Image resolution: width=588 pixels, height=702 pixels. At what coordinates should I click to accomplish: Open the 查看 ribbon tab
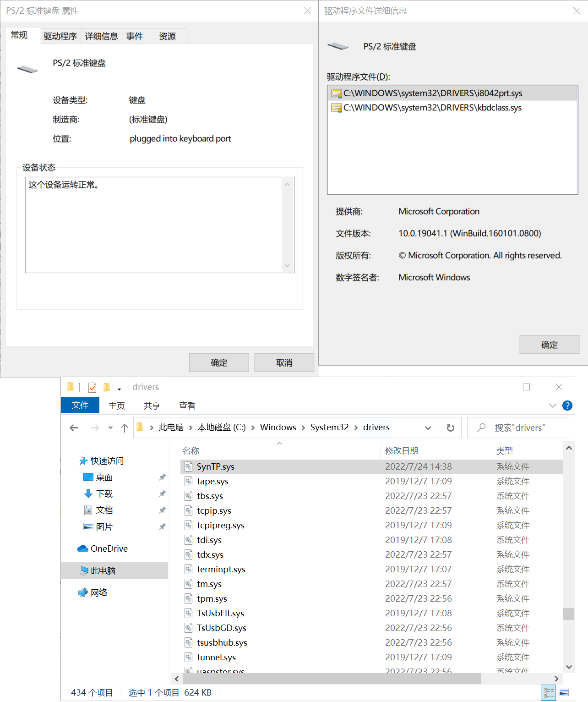[187, 406]
